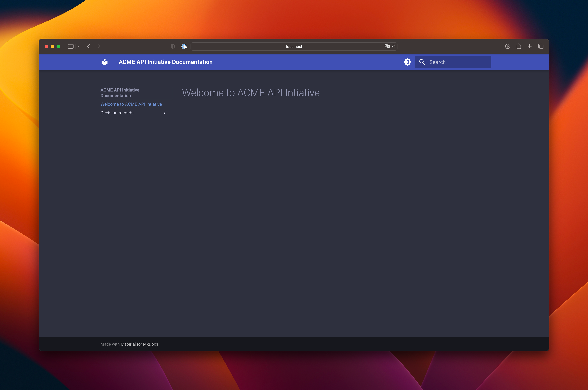This screenshot has width=588, height=390.
Task: Minimize the Safari window with yellow button
Action: coord(52,46)
